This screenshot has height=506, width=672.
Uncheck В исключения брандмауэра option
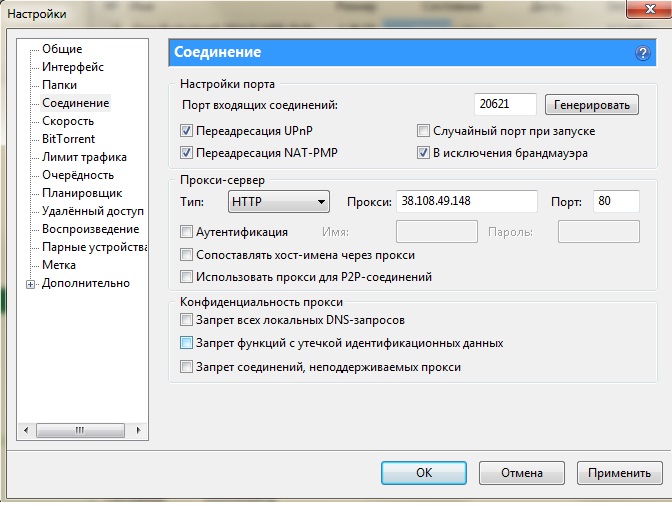pos(423,153)
